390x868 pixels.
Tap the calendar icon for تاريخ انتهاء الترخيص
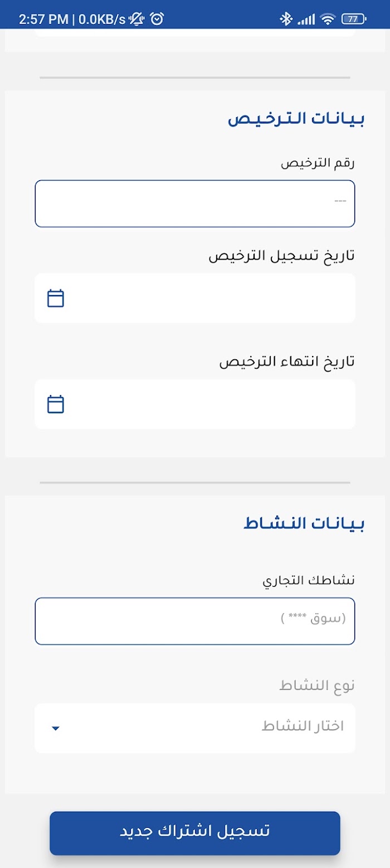56,404
